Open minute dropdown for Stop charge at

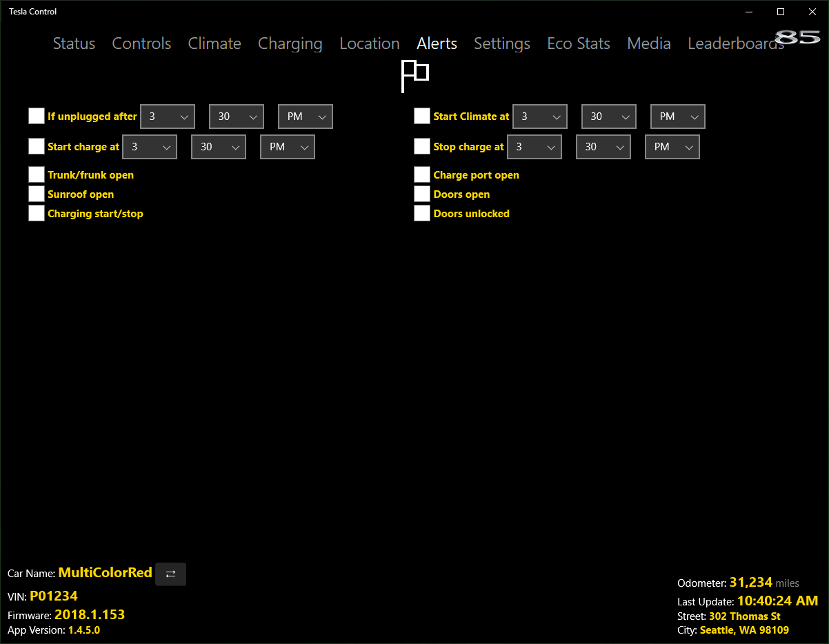pyautogui.click(x=603, y=147)
